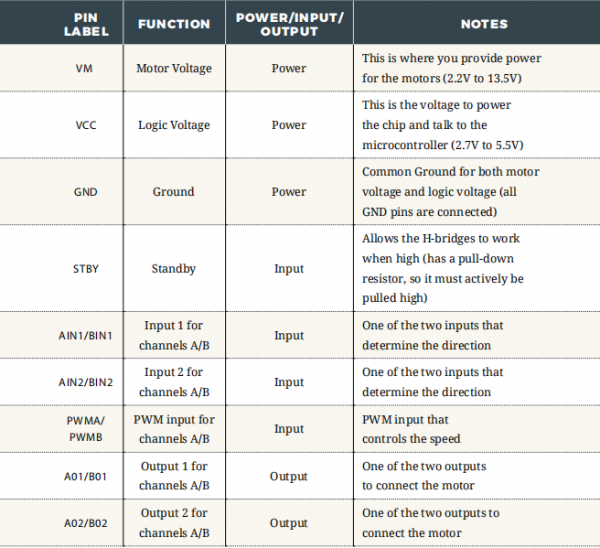Click the AIN1/BIN1 pin label
This screenshot has height=548, width=600.
coord(86,336)
